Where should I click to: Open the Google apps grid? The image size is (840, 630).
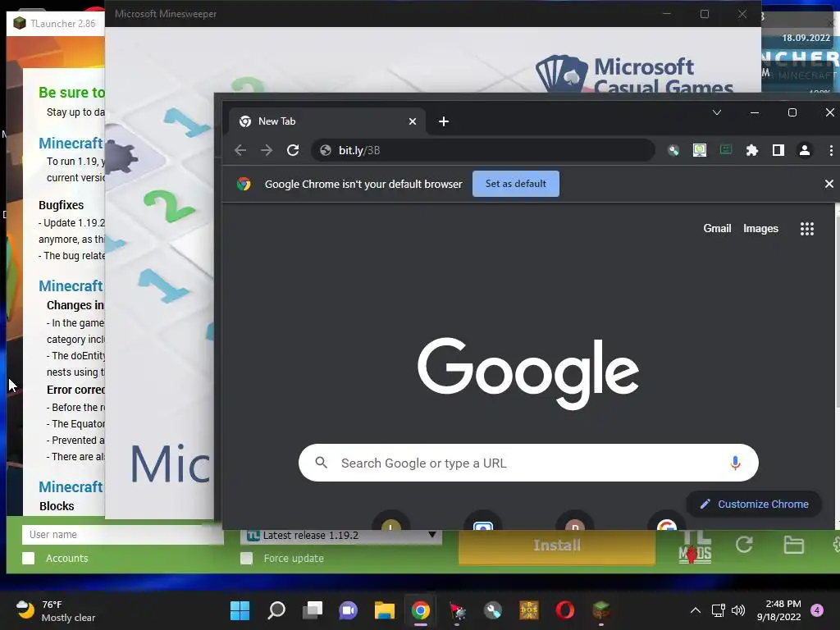click(807, 229)
